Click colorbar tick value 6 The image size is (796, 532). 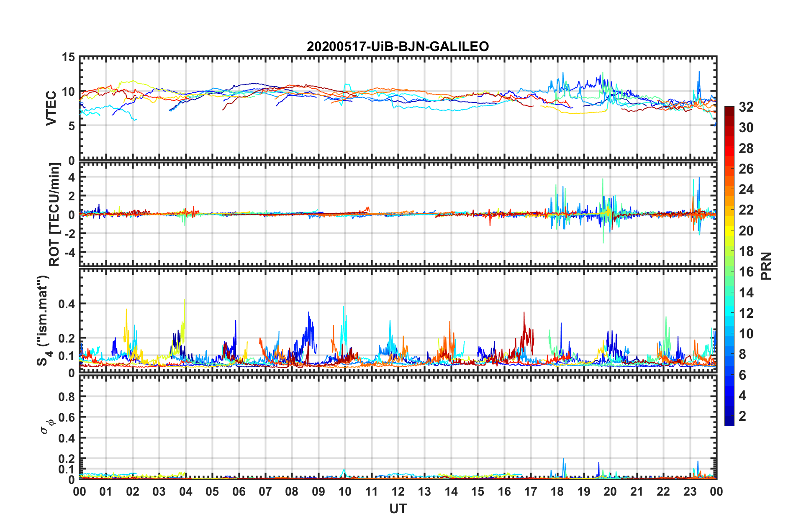[742, 375]
